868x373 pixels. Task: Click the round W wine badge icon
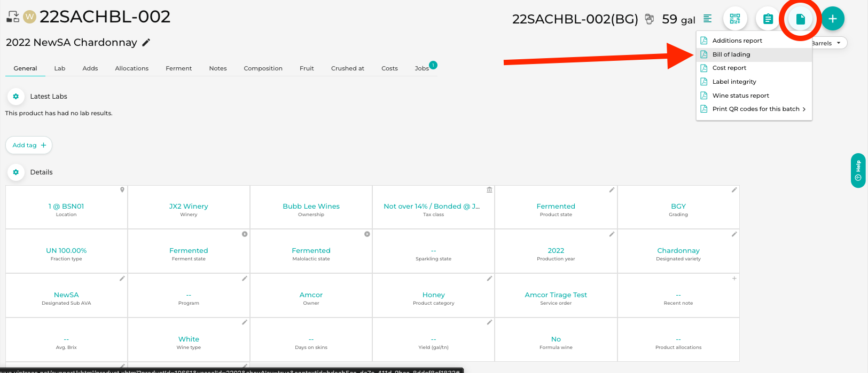pos(30,17)
